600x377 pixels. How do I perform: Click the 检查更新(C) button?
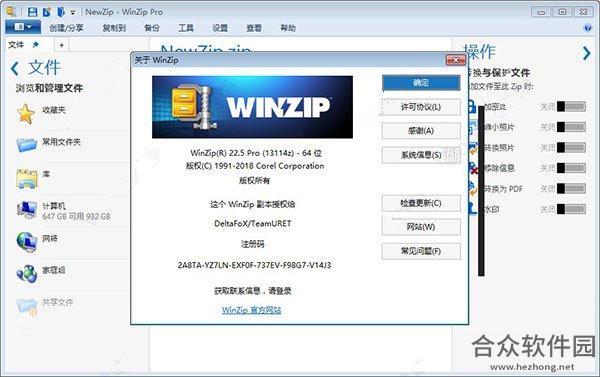(x=421, y=203)
